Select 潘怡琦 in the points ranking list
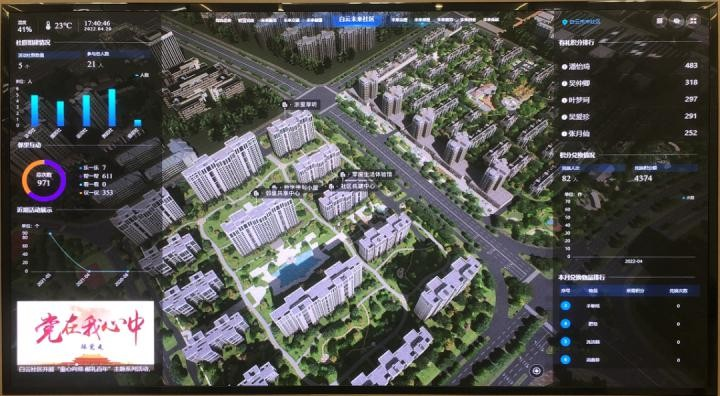 579,67
